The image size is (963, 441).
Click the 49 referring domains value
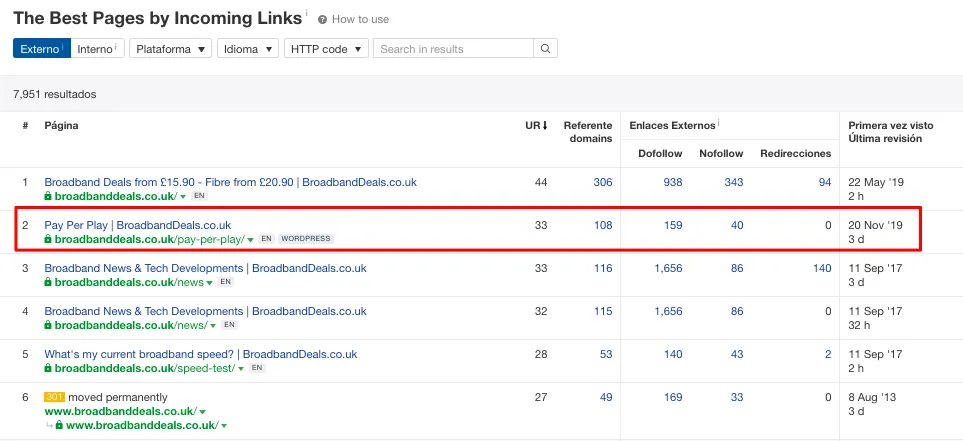click(606, 397)
